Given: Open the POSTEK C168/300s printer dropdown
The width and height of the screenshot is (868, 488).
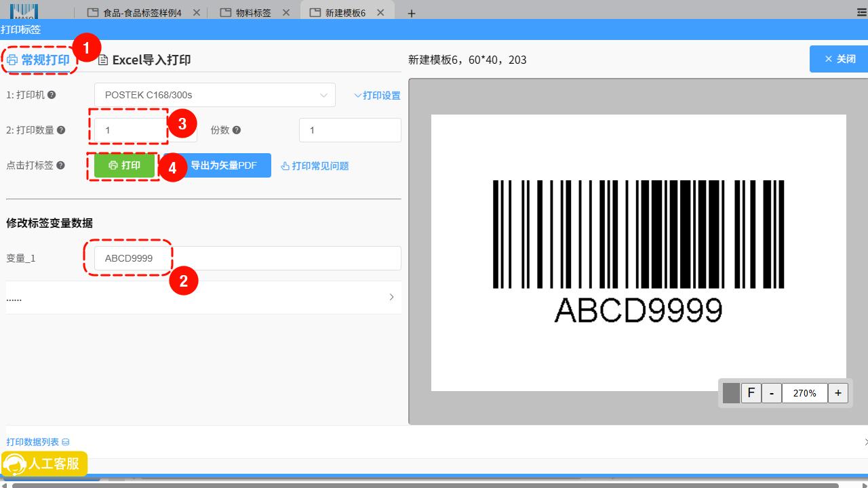Looking at the screenshot, I should [215, 95].
